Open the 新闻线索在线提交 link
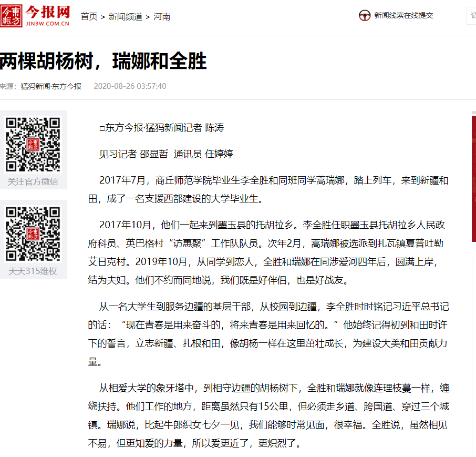 pyautogui.click(x=403, y=16)
